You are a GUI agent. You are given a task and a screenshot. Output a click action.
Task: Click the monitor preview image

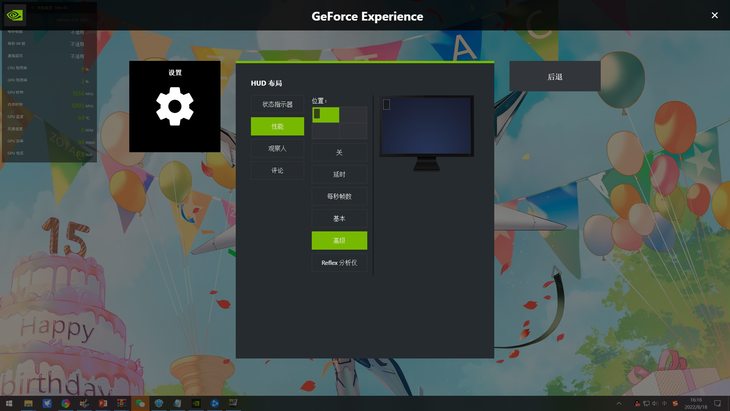[x=426, y=133]
